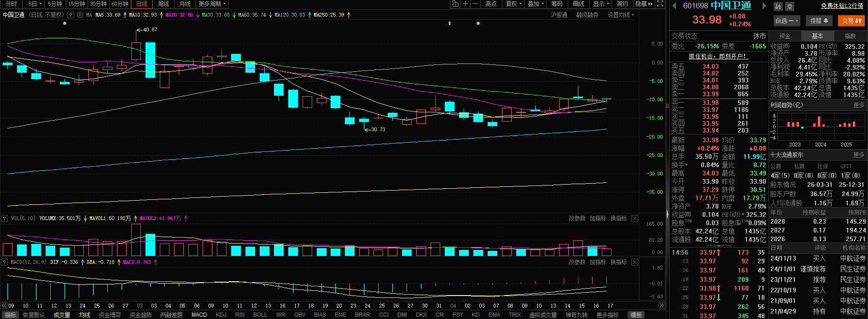The width and height of the screenshot is (868, 319).
Task: Click 更多 beside 十大流通股东
Action: point(859,155)
